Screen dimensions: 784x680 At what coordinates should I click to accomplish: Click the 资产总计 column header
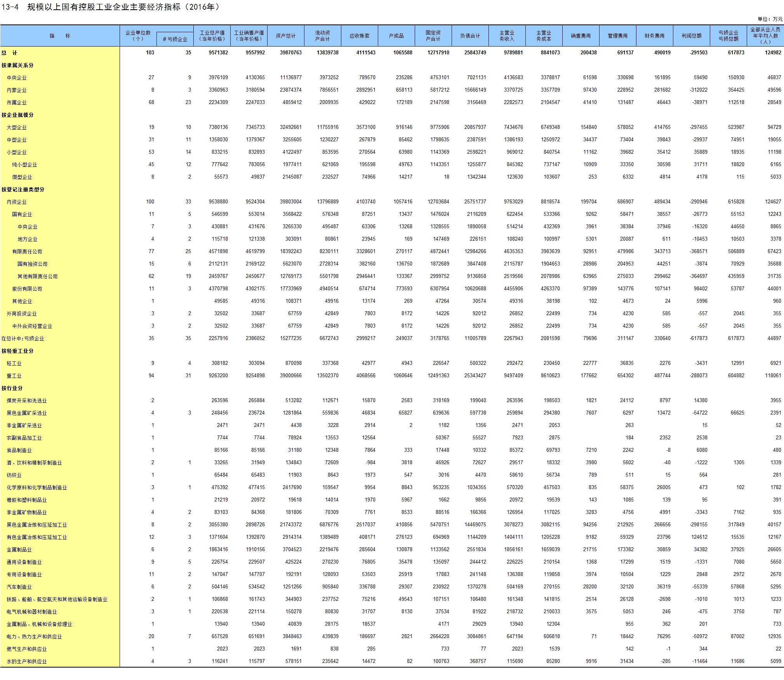tap(285, 36)
